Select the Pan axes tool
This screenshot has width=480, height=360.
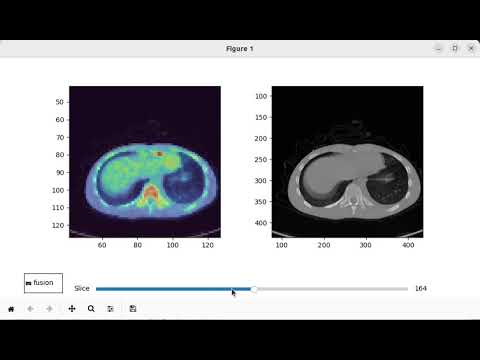point(72,309)
